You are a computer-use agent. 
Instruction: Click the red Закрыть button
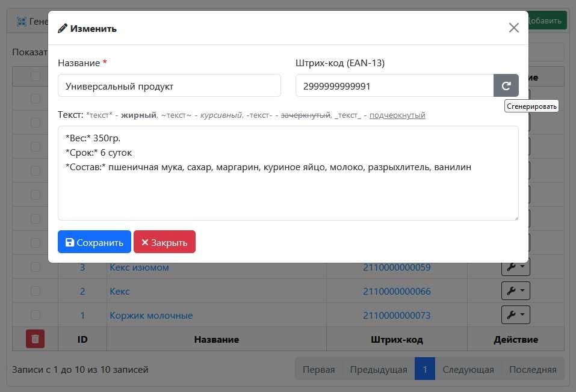click(x=164, y=242)
